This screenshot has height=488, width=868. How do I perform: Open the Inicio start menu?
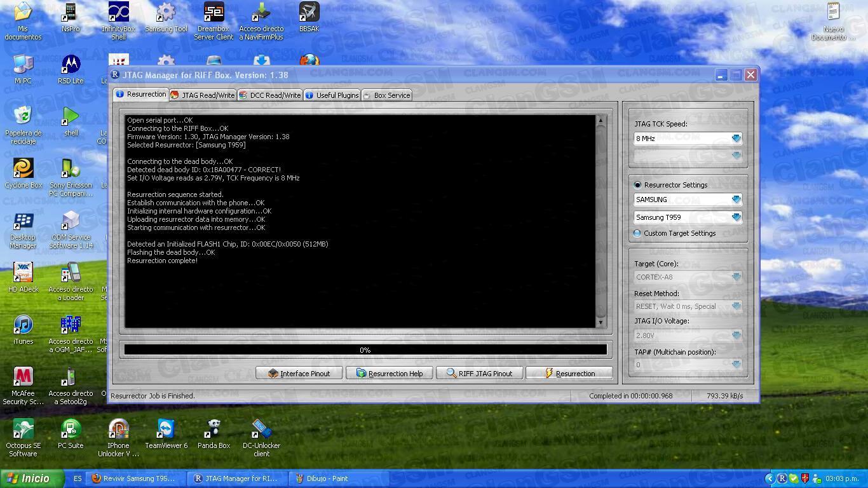tap(32, 478)
